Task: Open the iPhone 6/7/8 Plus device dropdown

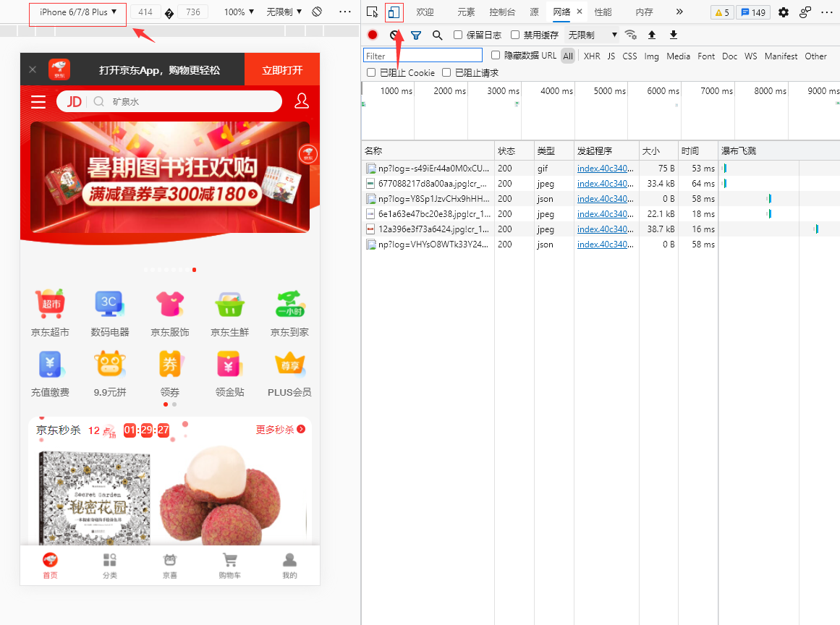Action: (x=77, y=12)
